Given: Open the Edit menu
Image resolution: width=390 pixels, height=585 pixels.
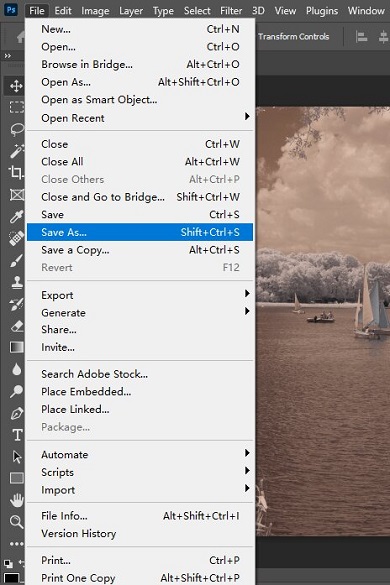Looking at the screenshot, I should [x=63, y=10].
